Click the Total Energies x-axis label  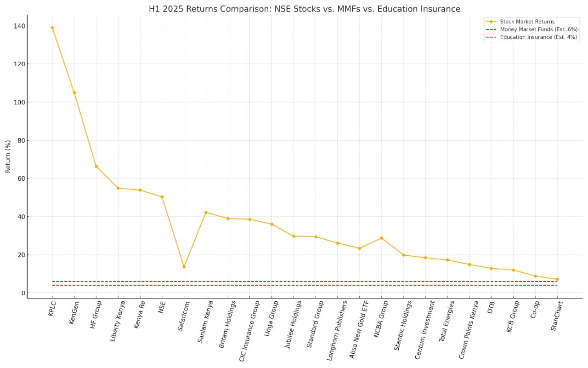click(x=446, y=321)
